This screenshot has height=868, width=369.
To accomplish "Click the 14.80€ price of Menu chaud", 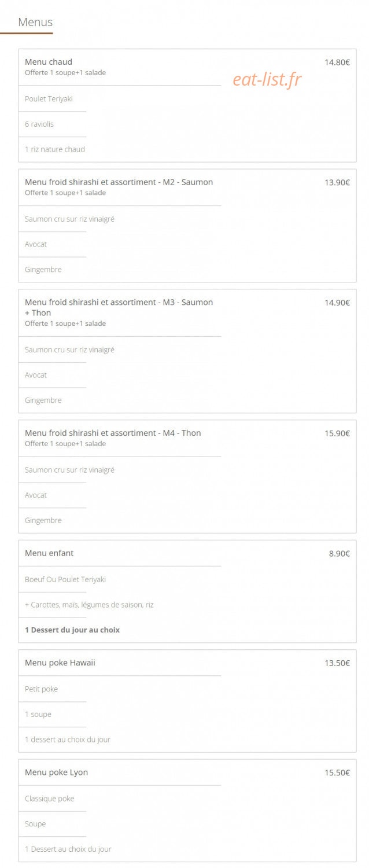I will tap(337, 62).
